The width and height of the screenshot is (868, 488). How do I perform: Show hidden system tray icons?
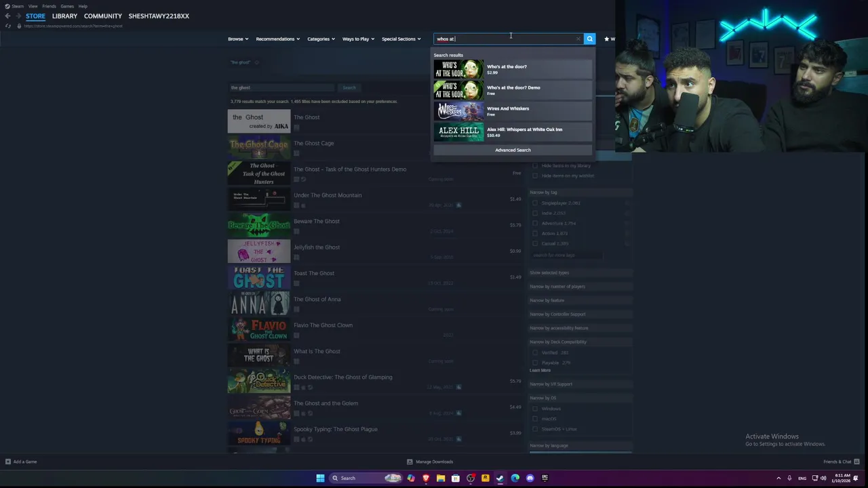[x=778, y=478]
